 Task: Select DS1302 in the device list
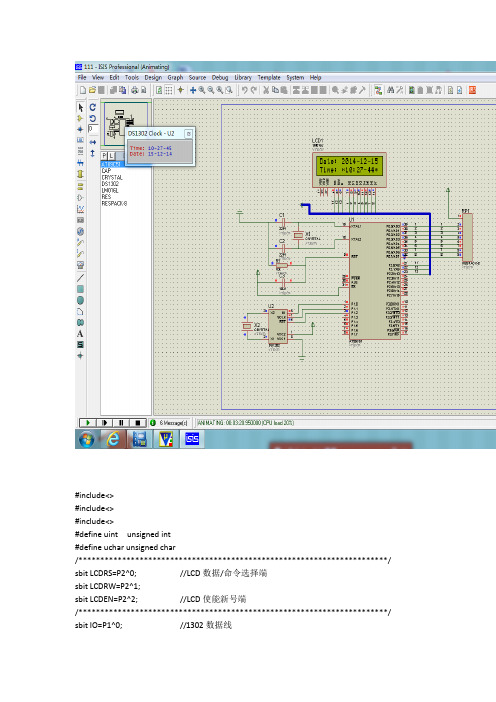[110, 184]
